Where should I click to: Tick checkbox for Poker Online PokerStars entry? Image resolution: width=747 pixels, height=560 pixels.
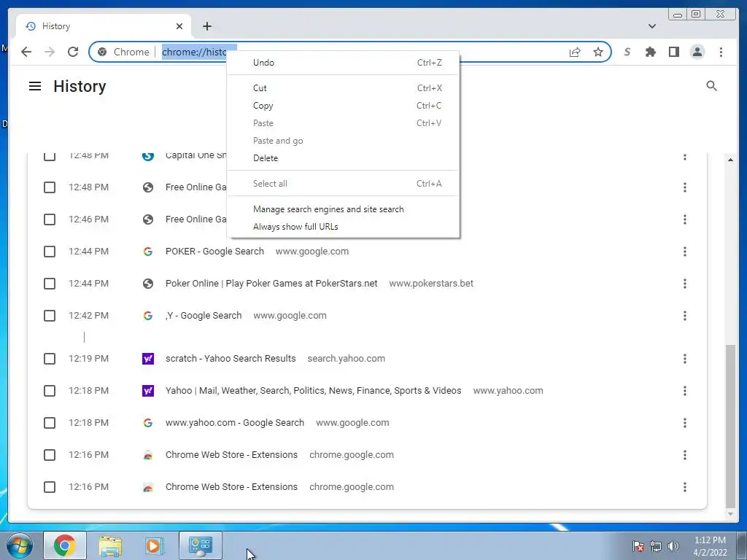[50, 284]
